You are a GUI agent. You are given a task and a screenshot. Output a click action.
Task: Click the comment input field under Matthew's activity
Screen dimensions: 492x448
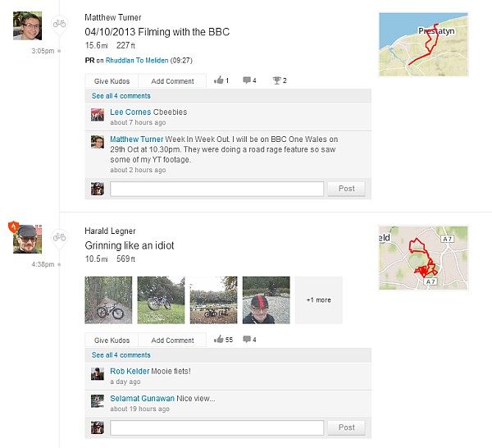pyautogui.click(x=216, y=189)
